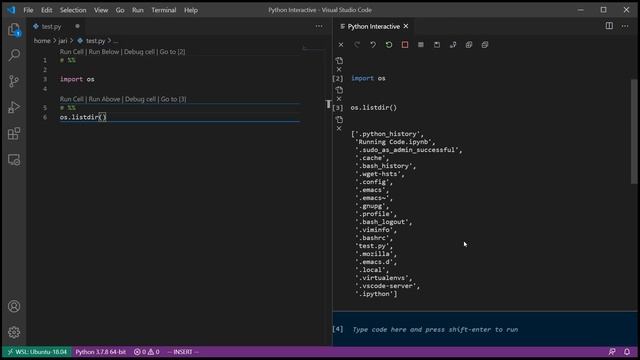Open the File menu
The height and width of the screenshot is (360, 640).
point(28,10)
